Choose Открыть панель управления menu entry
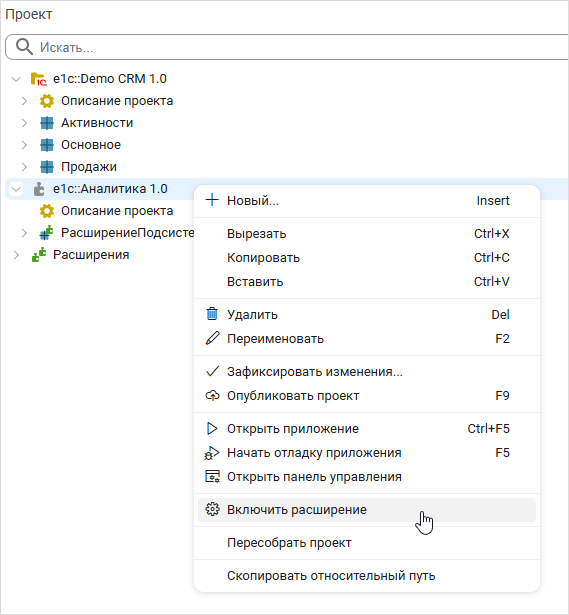569x615 pixels. [367, 477]
